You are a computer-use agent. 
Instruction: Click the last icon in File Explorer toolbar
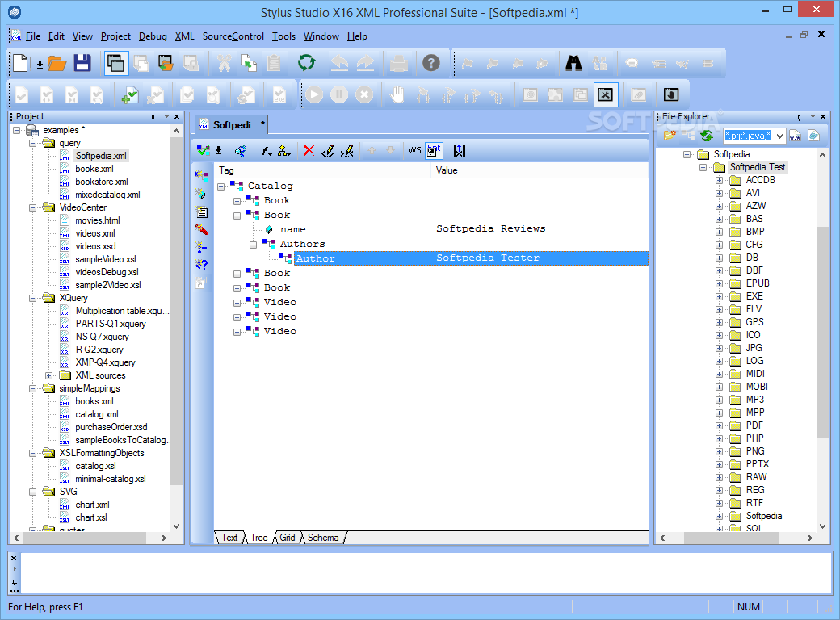[x=814, y=136]
